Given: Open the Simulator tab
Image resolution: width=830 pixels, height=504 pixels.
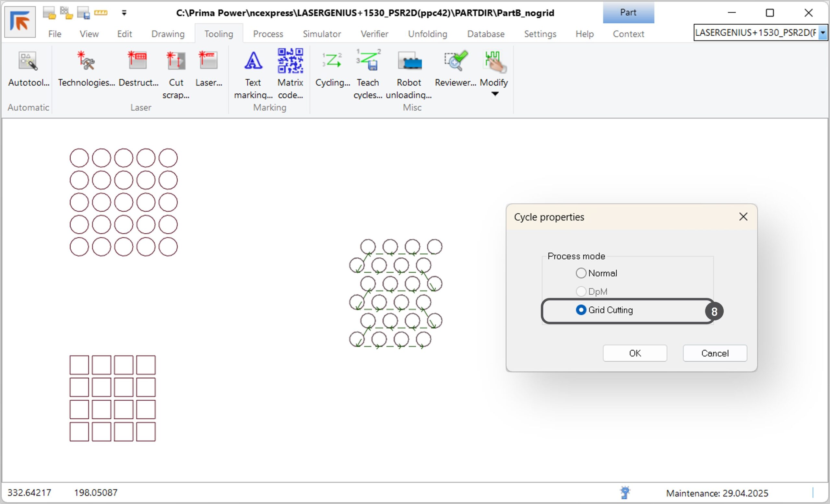Looking at the screenshot, I should [x=322, y=34].
